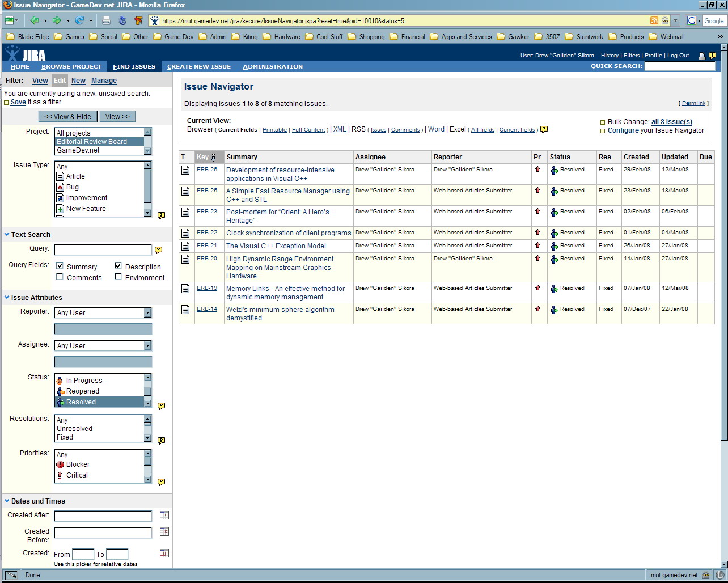Click the issue type icon for ERB-26

(x=185, y=170)
